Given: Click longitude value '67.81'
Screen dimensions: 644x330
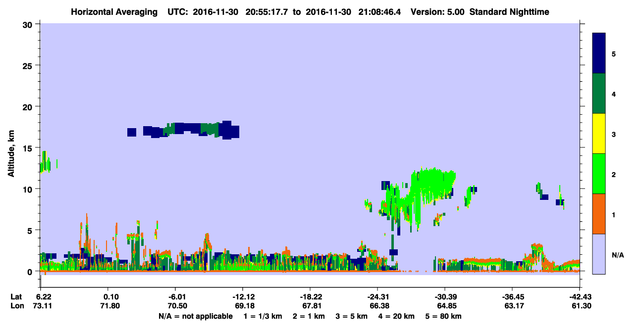Looking at the screenshot, I should pos(313,306).
